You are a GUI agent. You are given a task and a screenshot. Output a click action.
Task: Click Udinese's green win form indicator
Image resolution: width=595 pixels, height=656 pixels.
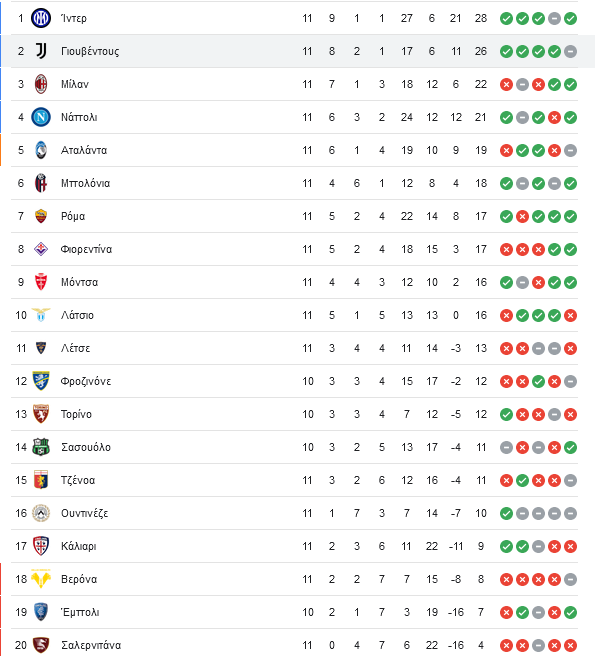[x=506, y=513]
